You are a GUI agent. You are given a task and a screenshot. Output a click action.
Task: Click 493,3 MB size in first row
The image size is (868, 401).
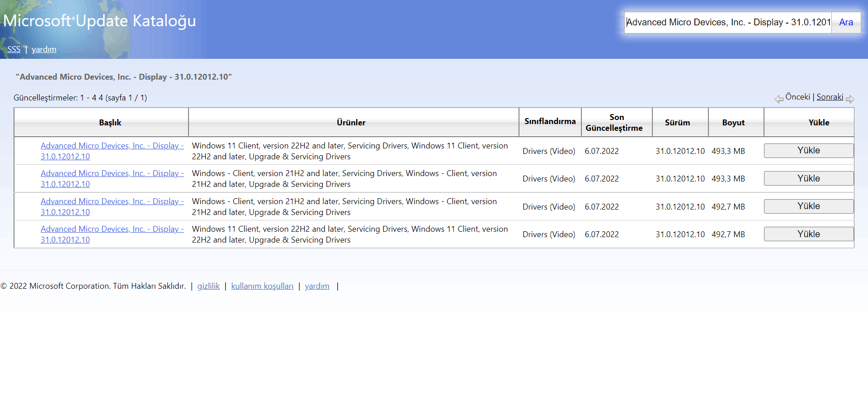coord(728,151)
